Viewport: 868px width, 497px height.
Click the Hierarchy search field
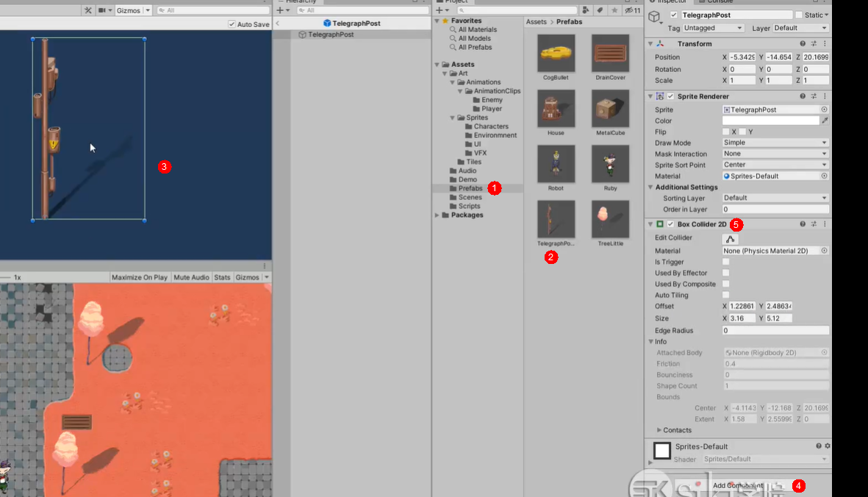[362, 10]
